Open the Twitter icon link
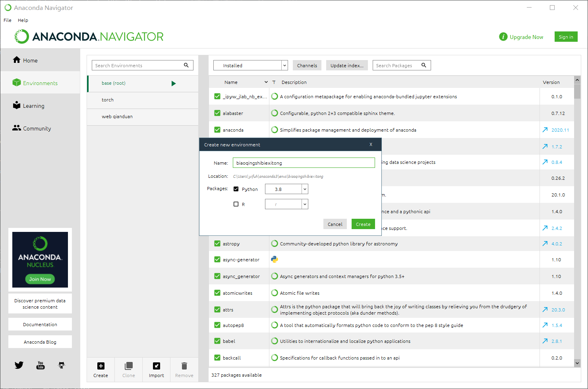588x389 pixels. [19, 365]
